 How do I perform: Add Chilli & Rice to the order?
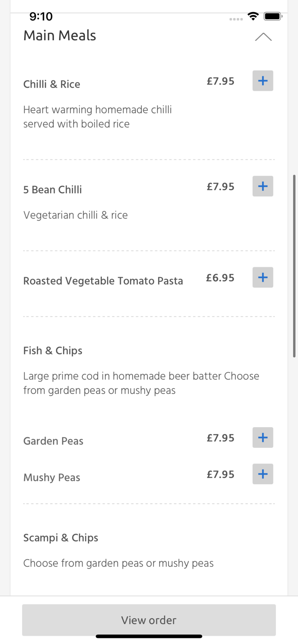coord(262,81)
